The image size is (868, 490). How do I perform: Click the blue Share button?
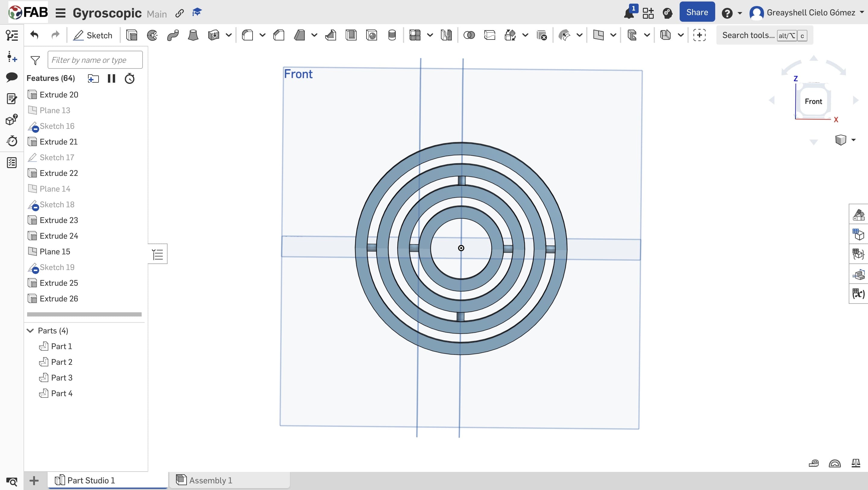pos(697,12)
